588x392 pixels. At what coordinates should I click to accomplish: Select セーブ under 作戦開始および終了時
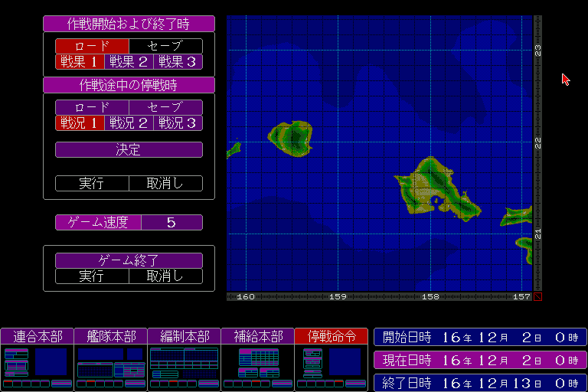[x=165, y=46]
